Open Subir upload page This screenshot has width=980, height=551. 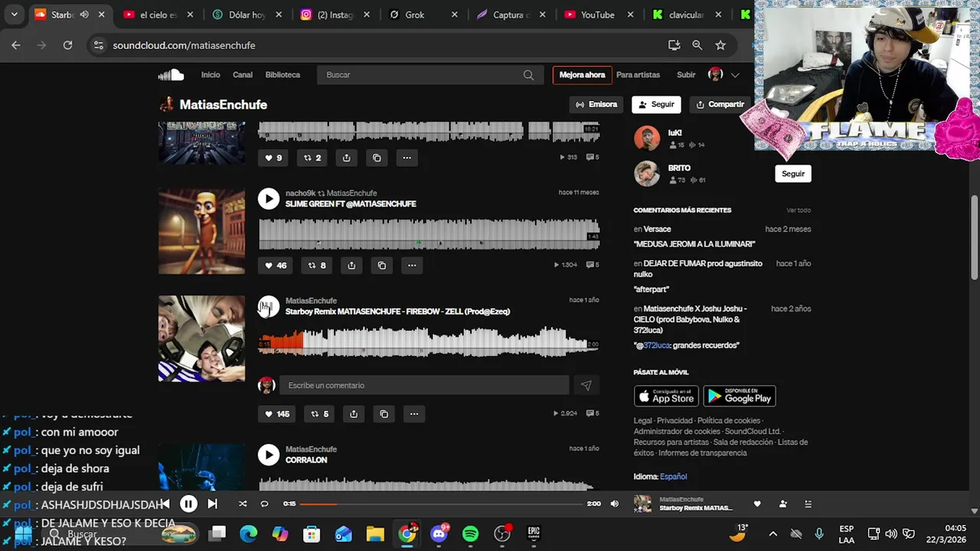[x=686, y=75]
